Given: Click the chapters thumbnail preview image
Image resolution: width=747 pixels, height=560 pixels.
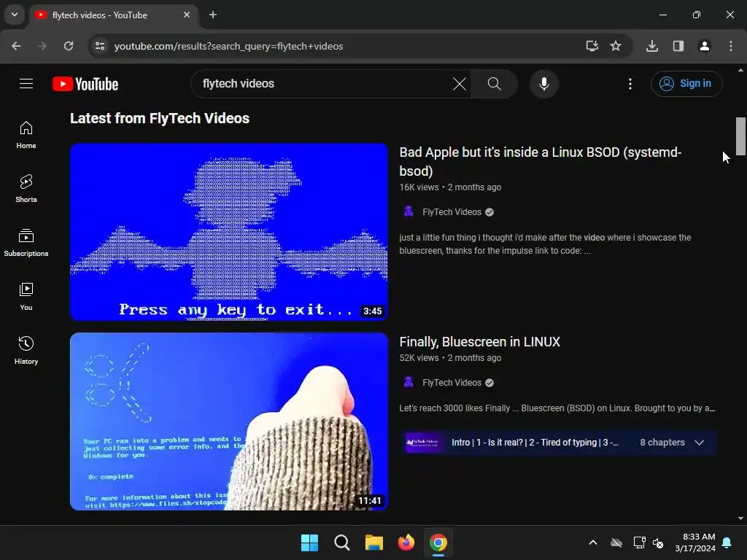Looking at the screenshot, I should (x=422, y=443).
